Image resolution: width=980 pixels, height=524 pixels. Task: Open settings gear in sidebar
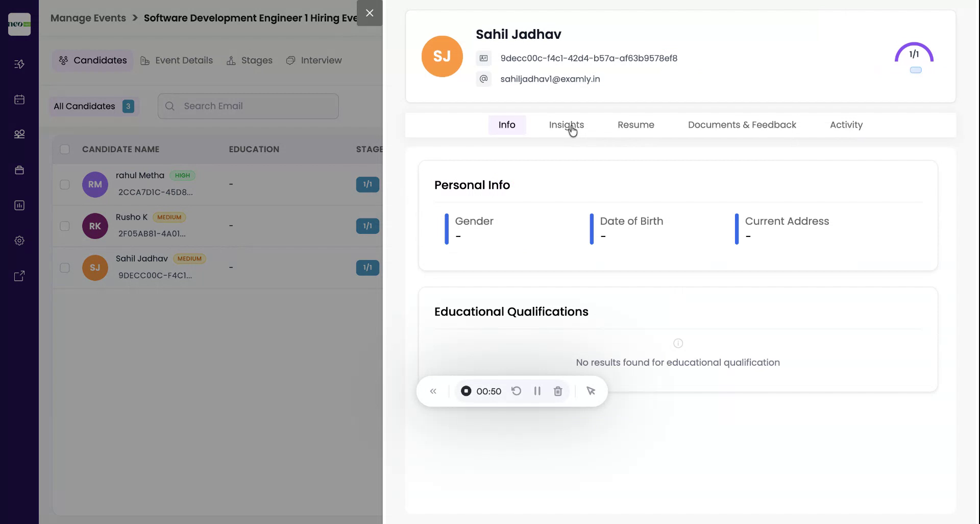(x=19, y=240)
